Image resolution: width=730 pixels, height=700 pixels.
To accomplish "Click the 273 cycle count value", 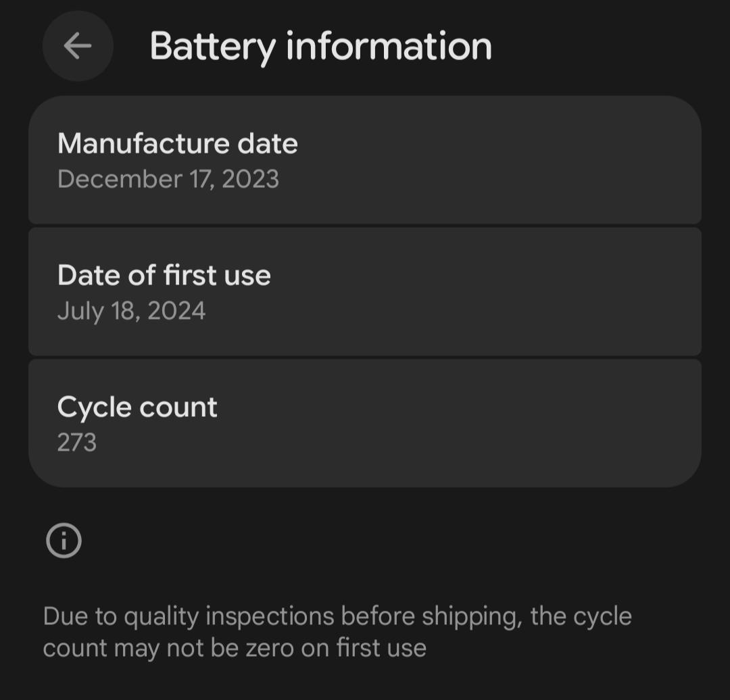I will coord(77,443).
